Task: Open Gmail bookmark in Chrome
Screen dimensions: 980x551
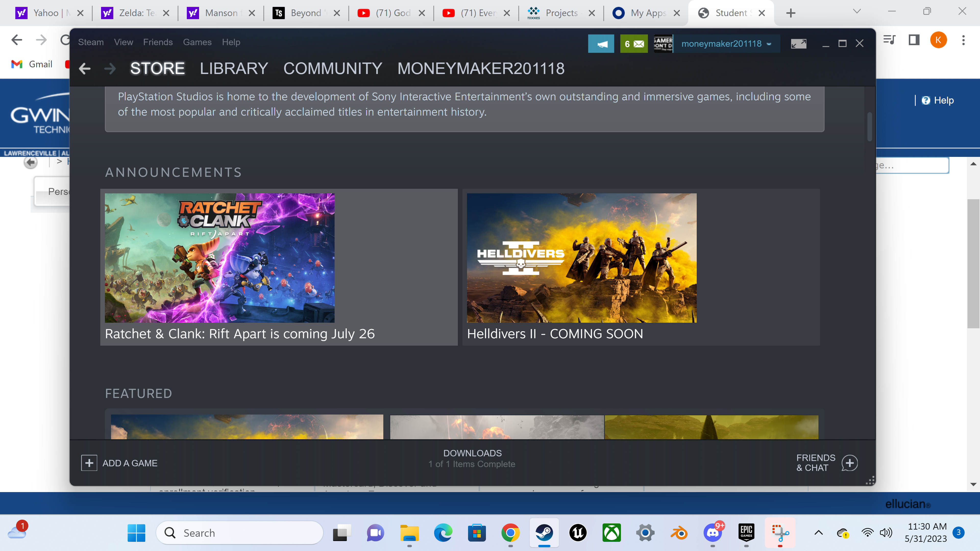Action: [32, 64]
